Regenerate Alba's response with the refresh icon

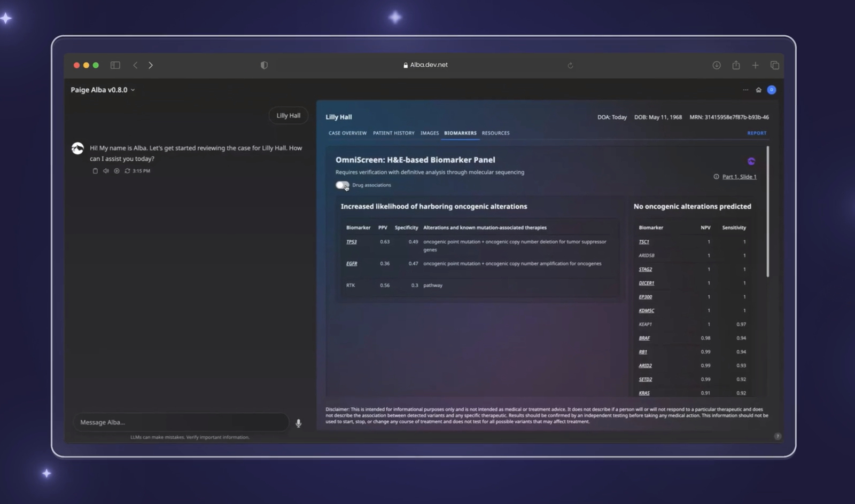127,171
